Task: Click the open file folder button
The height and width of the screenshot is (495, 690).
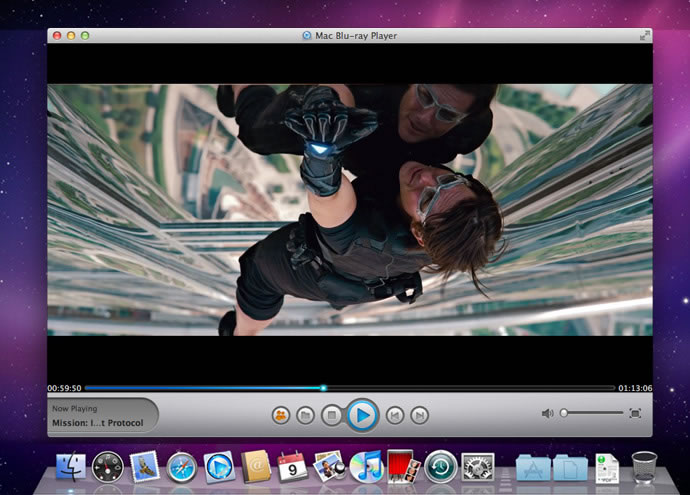Action: 306,415
